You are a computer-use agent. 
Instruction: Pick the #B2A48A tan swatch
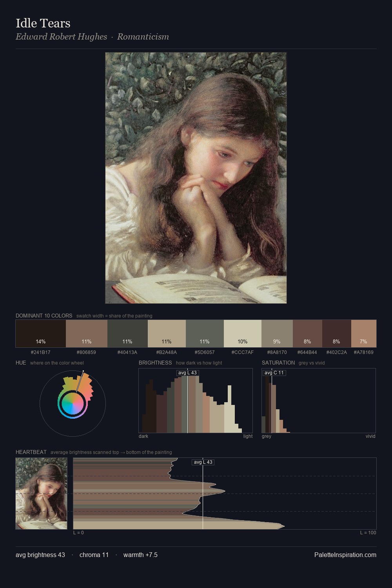pyautogui.click(x=167, y=334)
